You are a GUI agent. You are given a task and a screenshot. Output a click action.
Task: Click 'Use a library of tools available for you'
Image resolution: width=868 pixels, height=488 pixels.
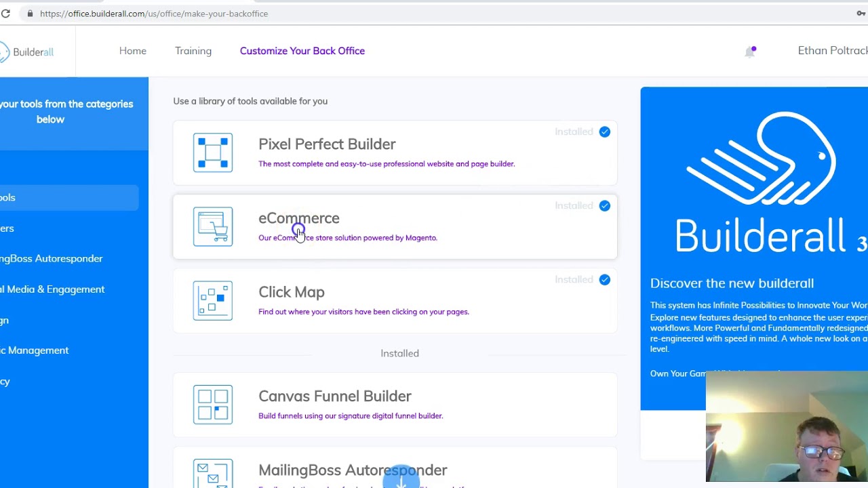tap(250, 101)
